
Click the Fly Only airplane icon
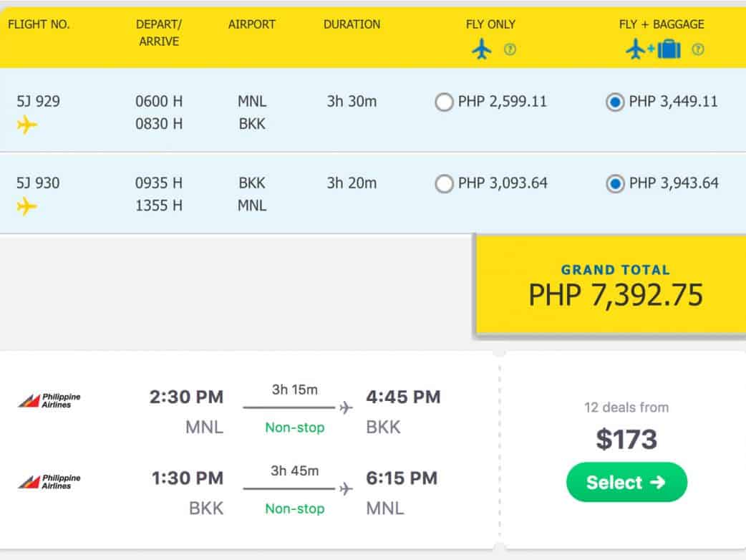pyautogui.click(x=482, y=49)
